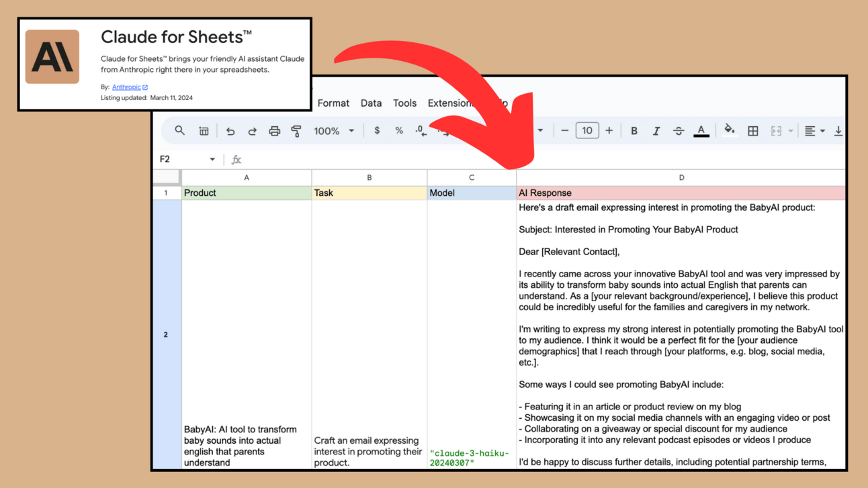Expand the merge cells type dropdown
This screenshot has height=488, width=868.
coord(791,132)
